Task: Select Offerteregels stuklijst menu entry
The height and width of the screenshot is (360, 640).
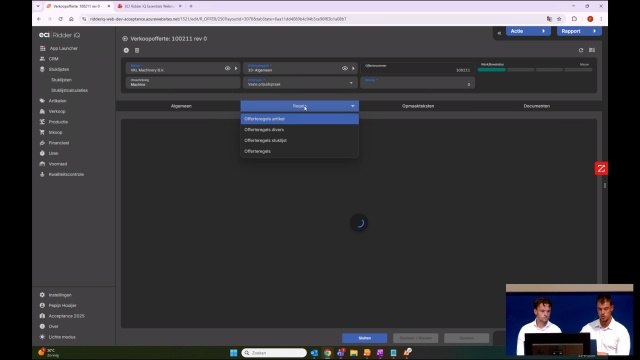Action: point(300,140)
